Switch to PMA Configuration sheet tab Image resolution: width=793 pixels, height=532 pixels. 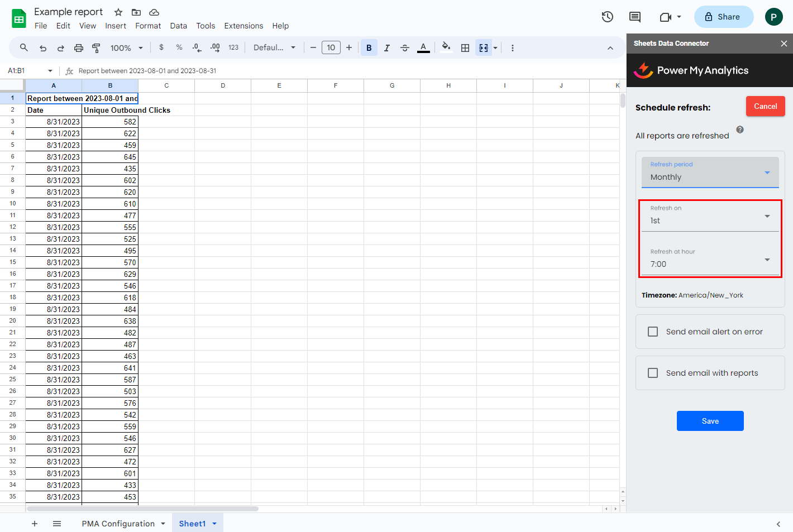(118, 524)
